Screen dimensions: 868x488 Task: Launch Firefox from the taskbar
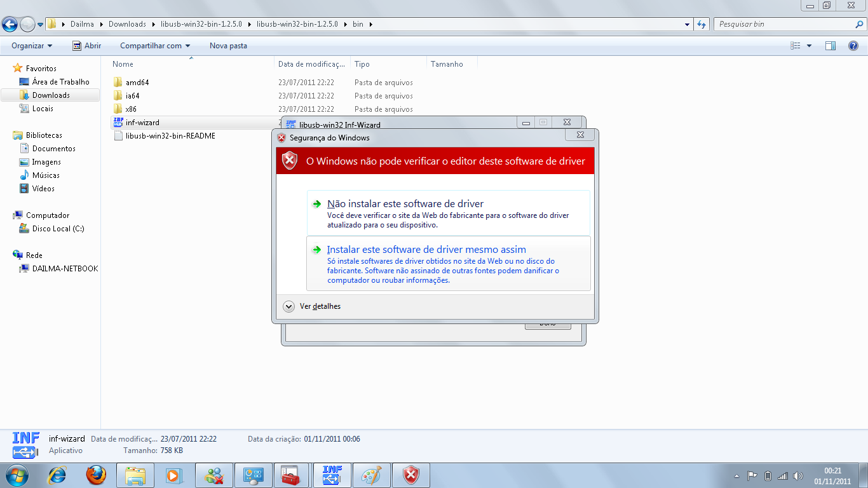(96, 475)
